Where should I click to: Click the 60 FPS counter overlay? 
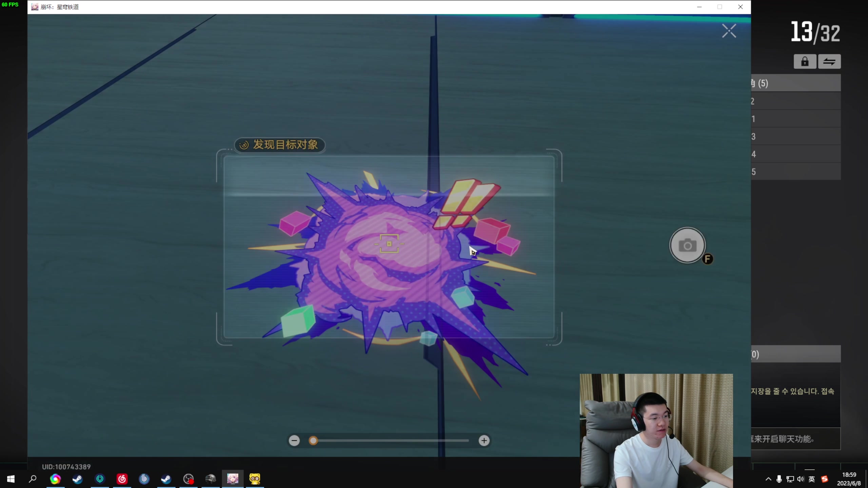click(x=10, y=4)
